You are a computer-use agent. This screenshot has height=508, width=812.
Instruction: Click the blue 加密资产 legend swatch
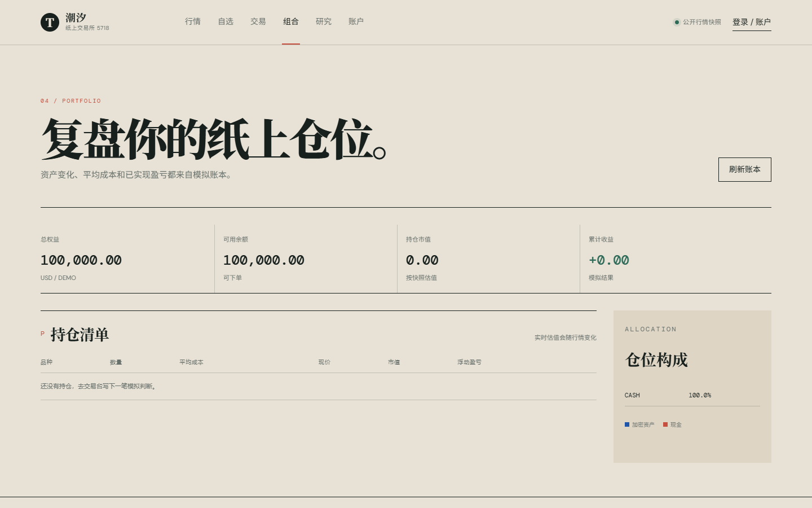pyautogui.click(x=627, y=424)
